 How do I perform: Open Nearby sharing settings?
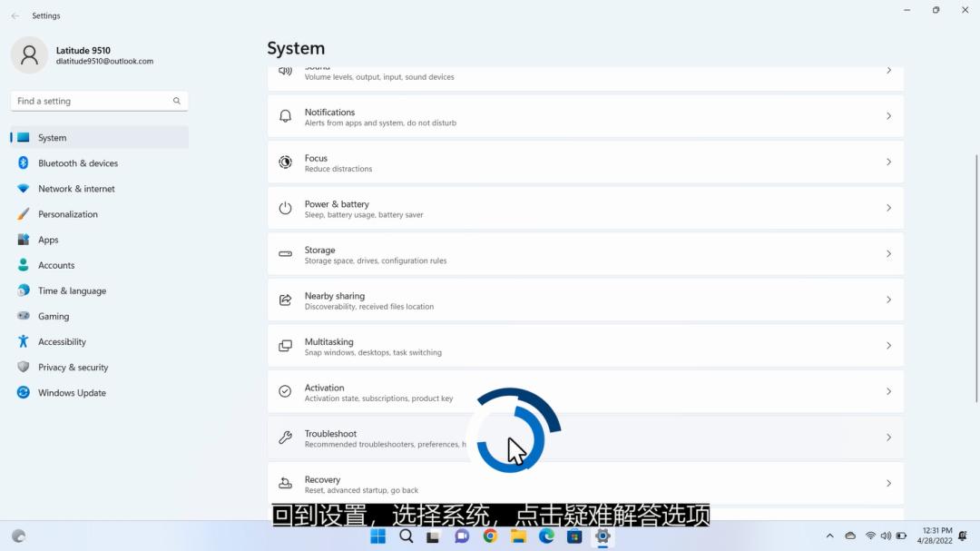(585, 300)
